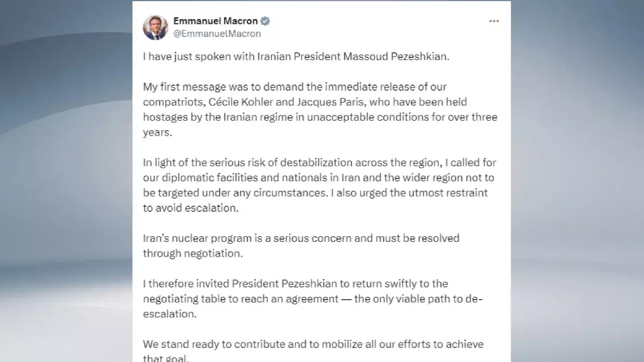Image resolution: width=644 pixels, height=362 pixels.
Task: Click the text line starting "negotiating table to reach"
Action: click(312, 299)
